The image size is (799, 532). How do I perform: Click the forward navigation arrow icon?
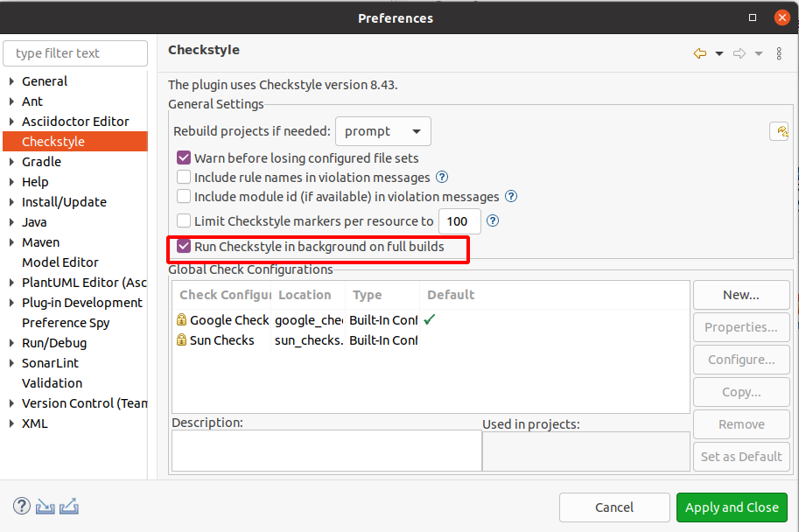point(739,53)
